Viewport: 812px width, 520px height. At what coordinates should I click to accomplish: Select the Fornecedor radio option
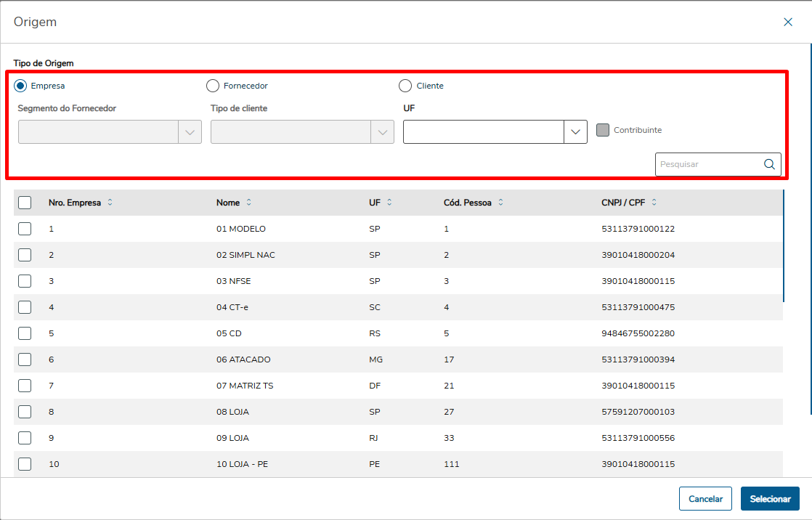point(213,86)
